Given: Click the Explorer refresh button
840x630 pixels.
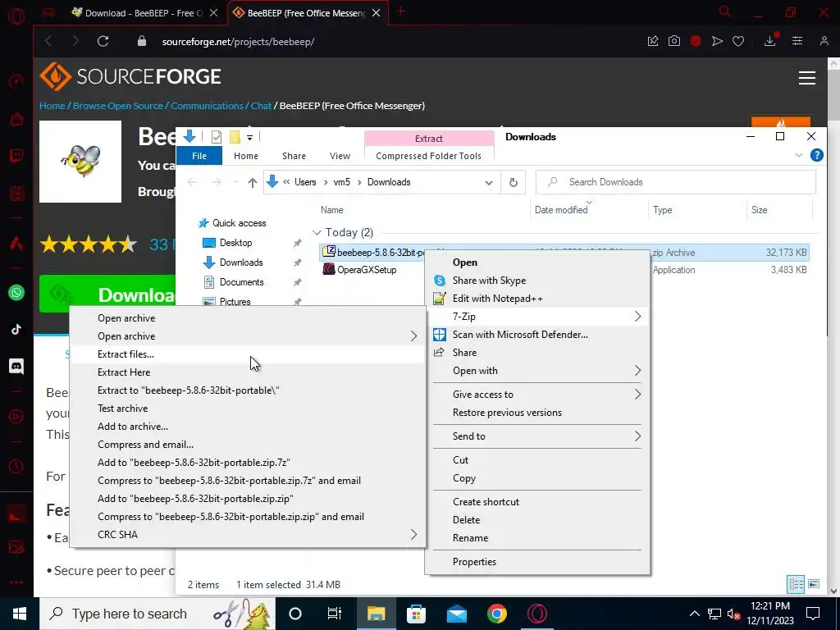Looking at the screenshot, I should tap(514, 182).
